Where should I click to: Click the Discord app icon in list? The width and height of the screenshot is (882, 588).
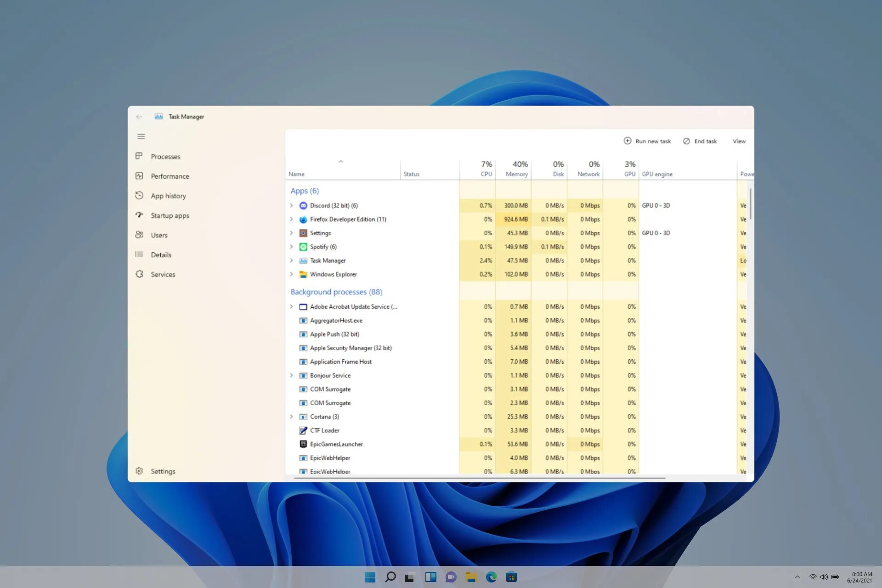click(x=303, y=206)
